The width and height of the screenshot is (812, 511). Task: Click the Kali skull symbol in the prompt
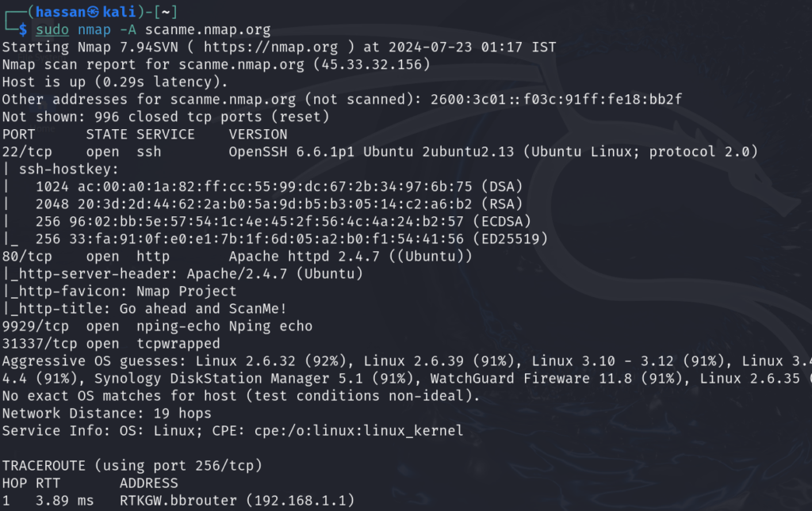click(94, 11)
